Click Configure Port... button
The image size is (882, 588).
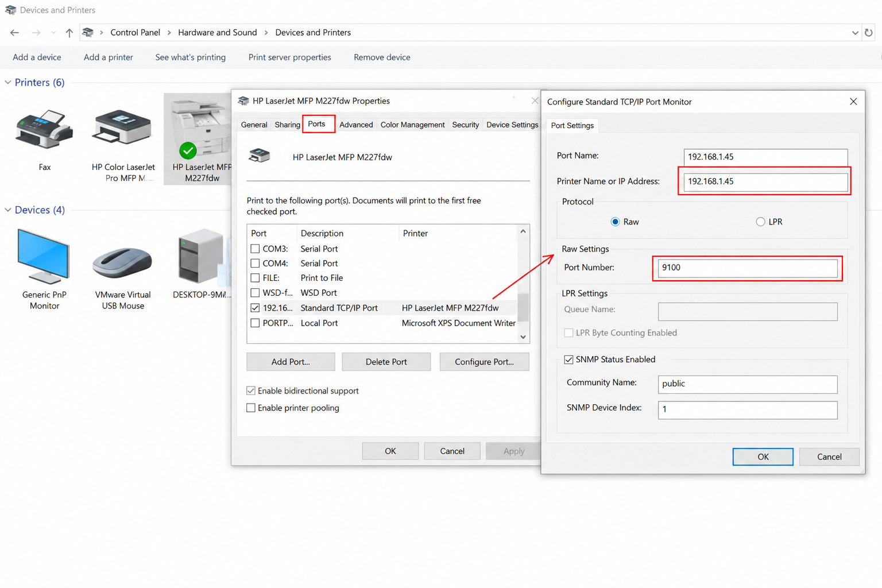point(484,362)
